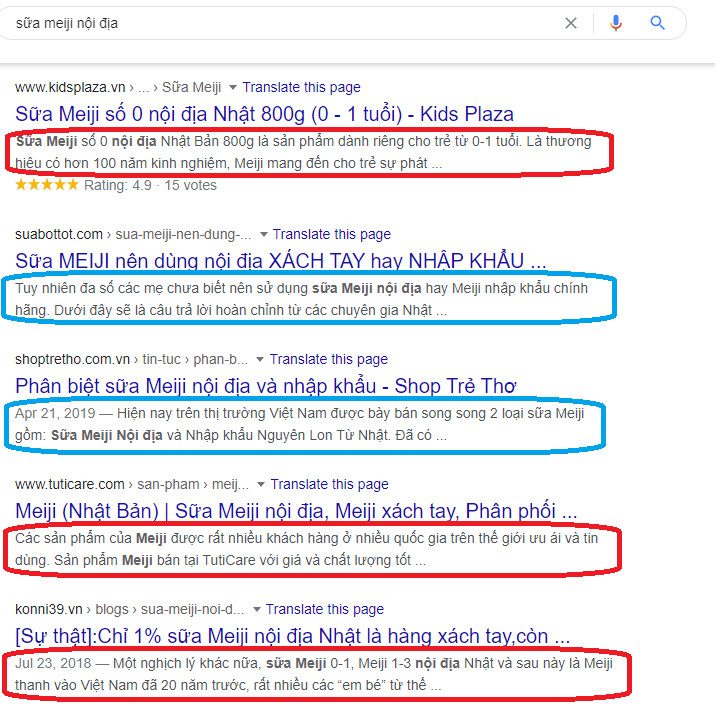Click the shoptretho.com.vn breadcrumb URL

click(x=131, y=359)
